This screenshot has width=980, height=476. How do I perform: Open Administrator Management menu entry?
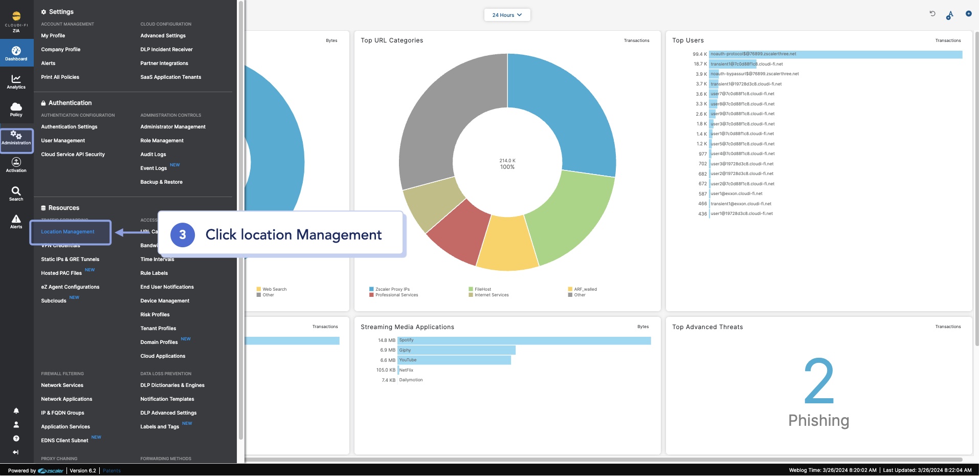click(x=173, y=127)
